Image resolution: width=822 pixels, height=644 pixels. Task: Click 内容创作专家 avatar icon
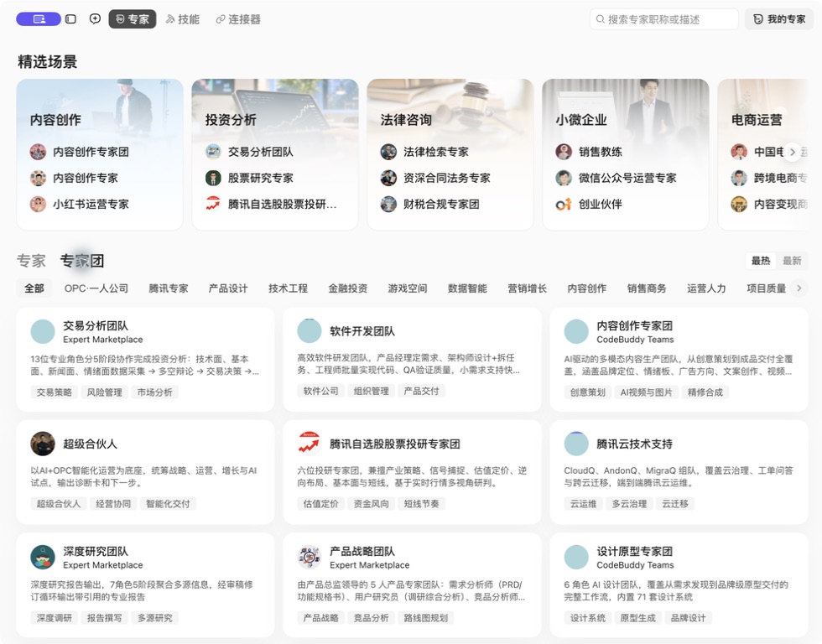38,178
